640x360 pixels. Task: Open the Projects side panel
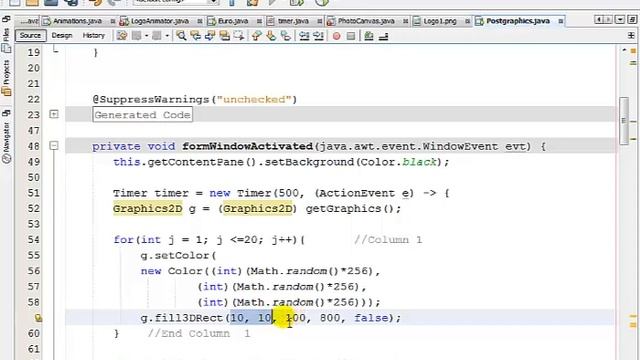click(x=7, y=78)
